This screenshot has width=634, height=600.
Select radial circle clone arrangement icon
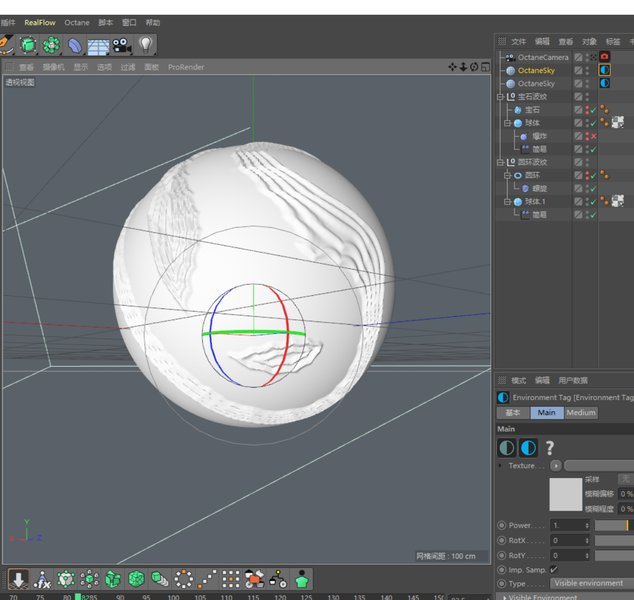[x=184, y=579]
